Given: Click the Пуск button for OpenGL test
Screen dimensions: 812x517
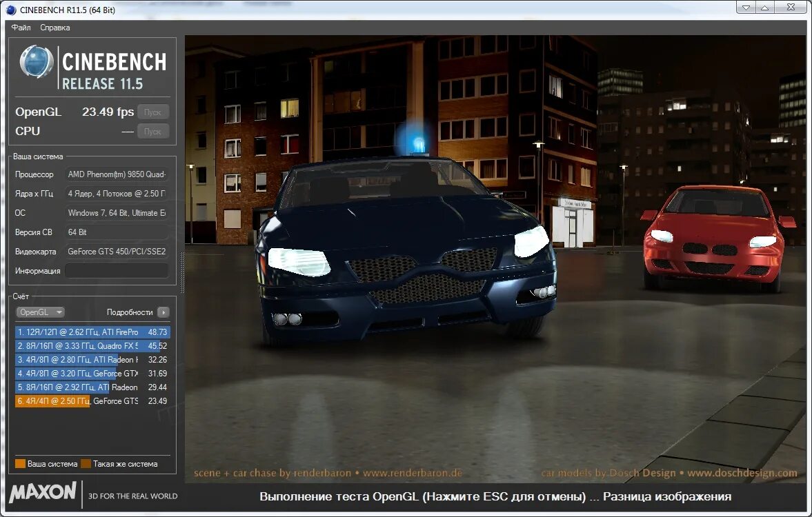Looking at the screenshot, I should point(152,112).
